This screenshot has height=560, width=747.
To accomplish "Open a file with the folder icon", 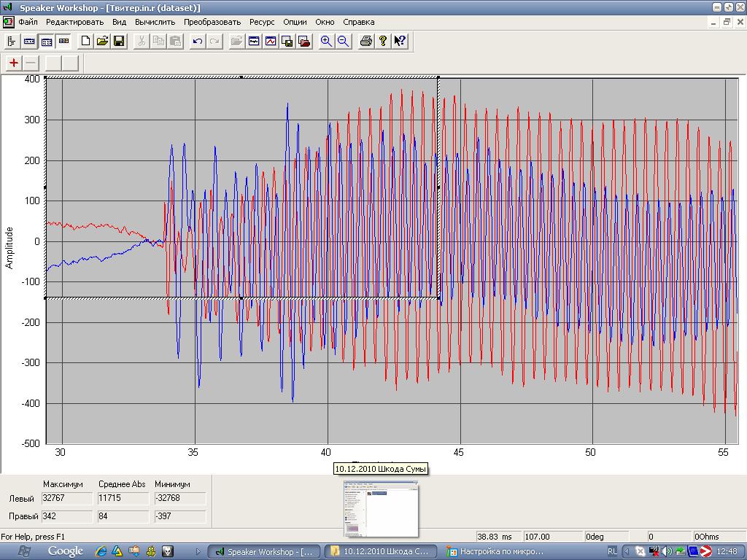I will [102, 42].
